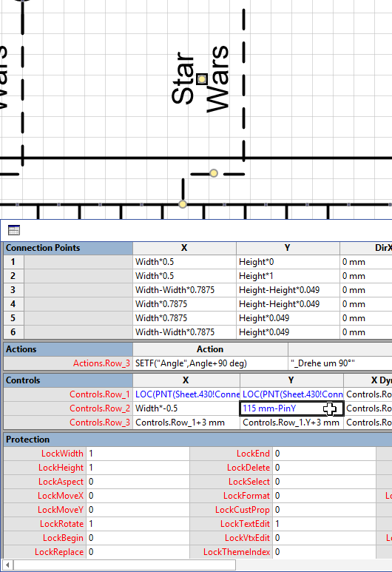Click the Controls.Row_3 row label

coord(68,423)
